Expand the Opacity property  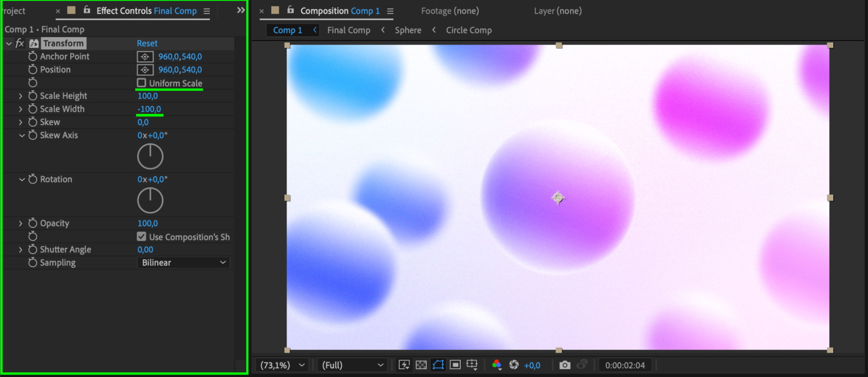(x=20, y=223)
